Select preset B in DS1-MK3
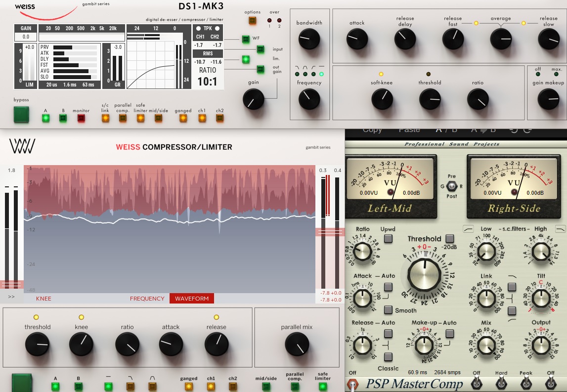567x392 pixels. point(63,118)
